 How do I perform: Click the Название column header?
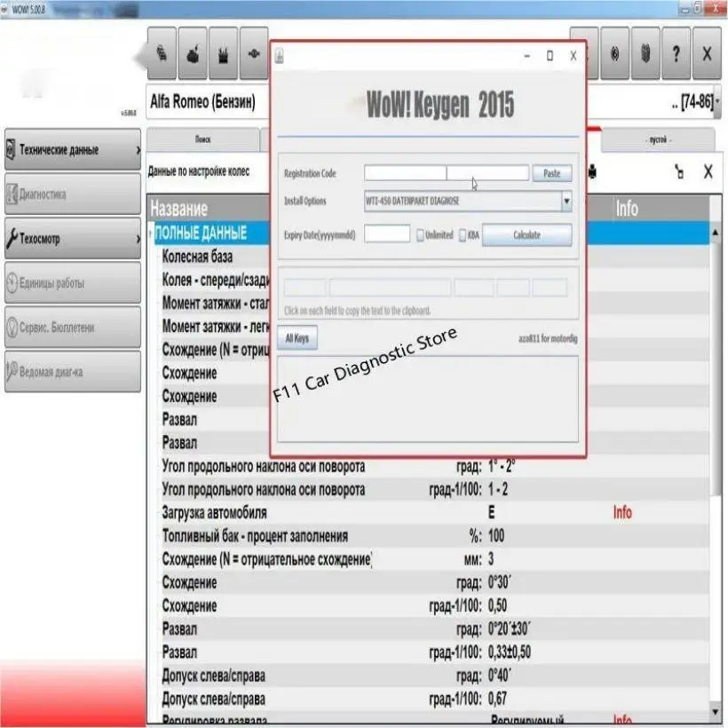178,209
